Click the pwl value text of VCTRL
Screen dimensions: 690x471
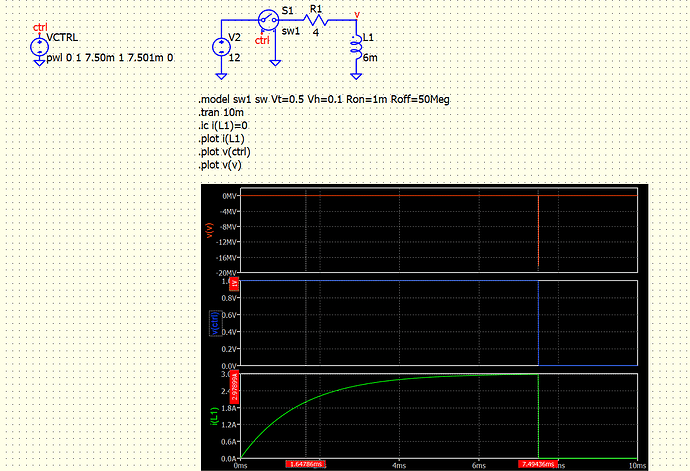(110, 59)
